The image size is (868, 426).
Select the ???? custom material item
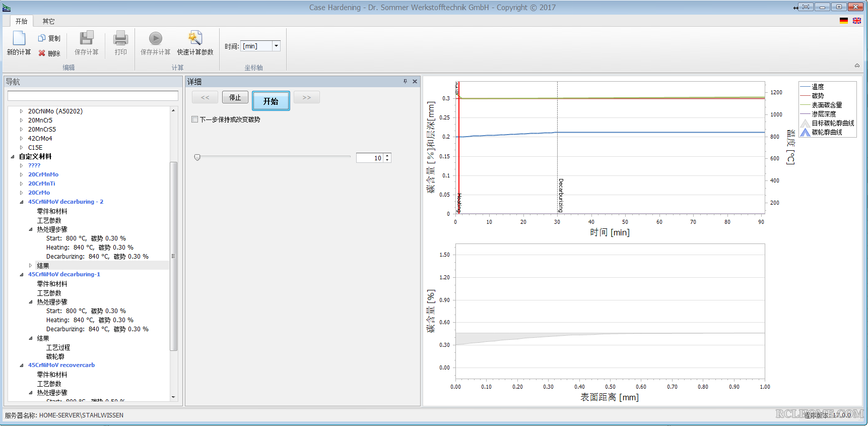point(34,165)
